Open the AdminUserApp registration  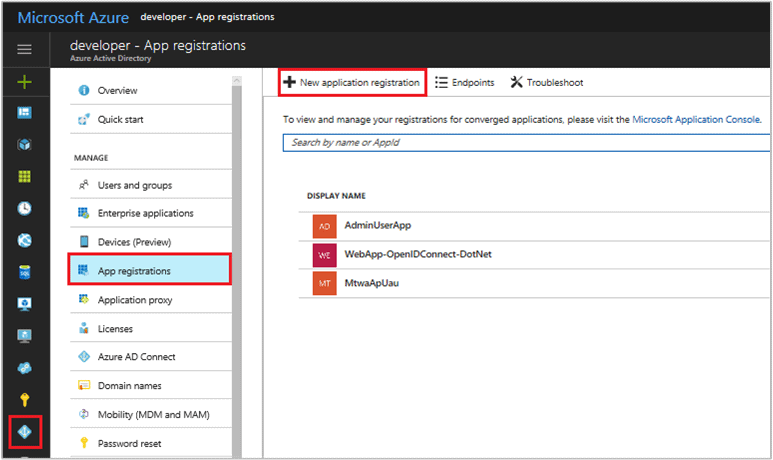(x=377, y=226)
